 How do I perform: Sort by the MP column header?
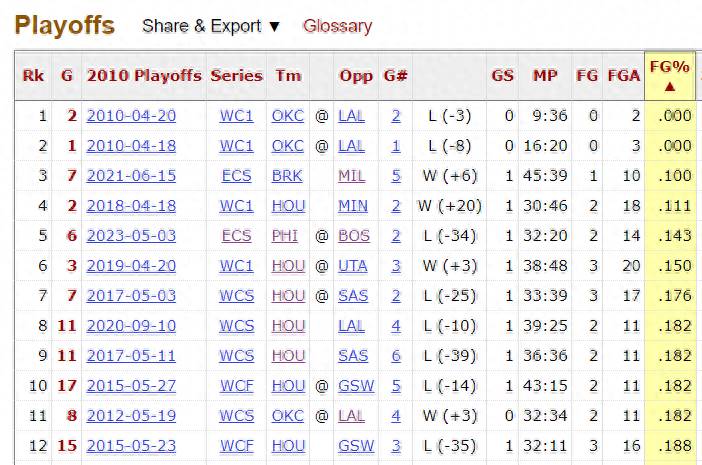tap(545, 75)
